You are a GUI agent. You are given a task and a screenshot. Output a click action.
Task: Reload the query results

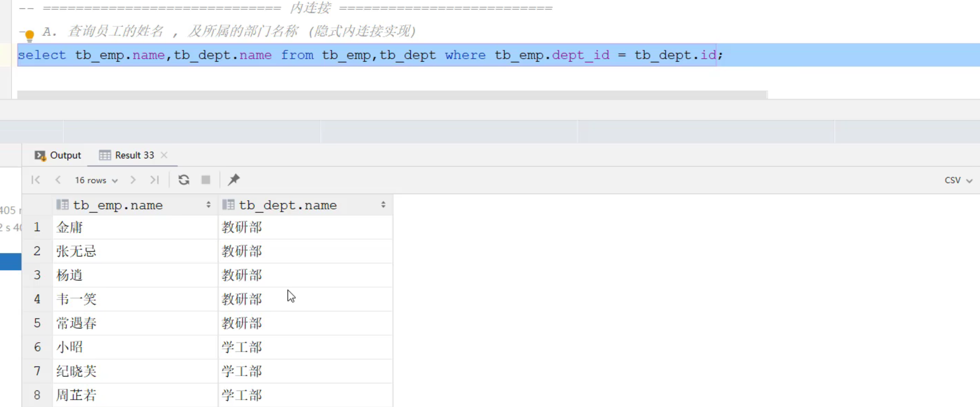pos(184,180)
